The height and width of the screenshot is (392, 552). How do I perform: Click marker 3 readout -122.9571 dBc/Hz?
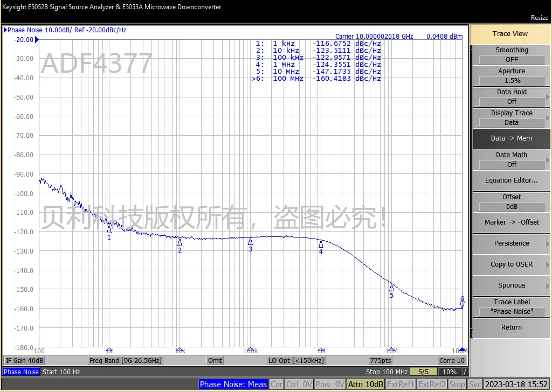347,58
